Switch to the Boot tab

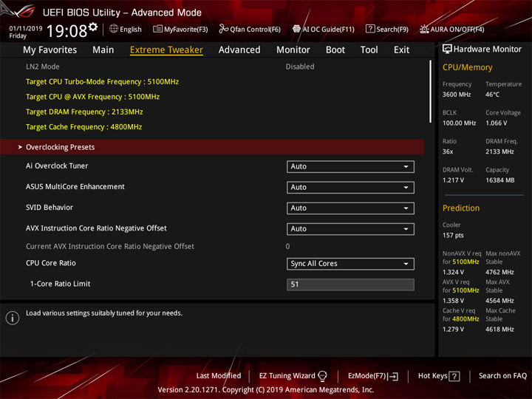coord(335,50)
